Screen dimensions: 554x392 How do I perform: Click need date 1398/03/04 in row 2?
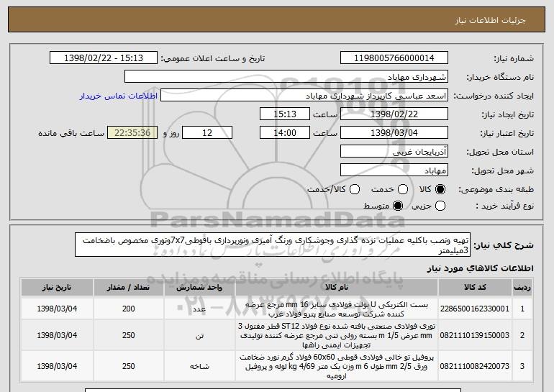[57, 335]
